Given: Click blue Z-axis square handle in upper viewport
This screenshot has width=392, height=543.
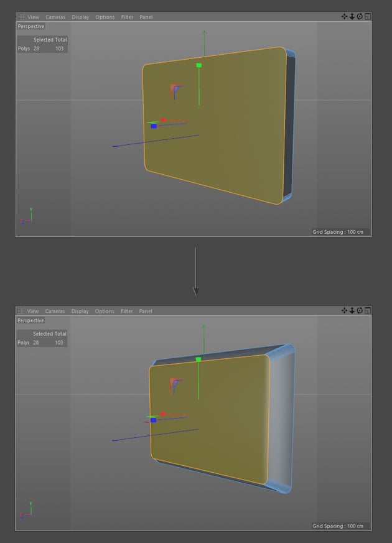Looking at the screenshot, I should click(x=154, y=126).
